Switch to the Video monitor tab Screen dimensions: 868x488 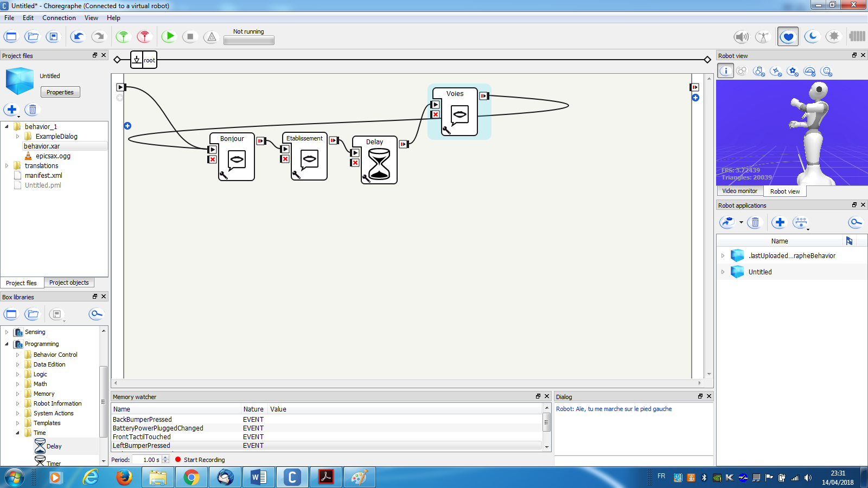click(739, 191)
